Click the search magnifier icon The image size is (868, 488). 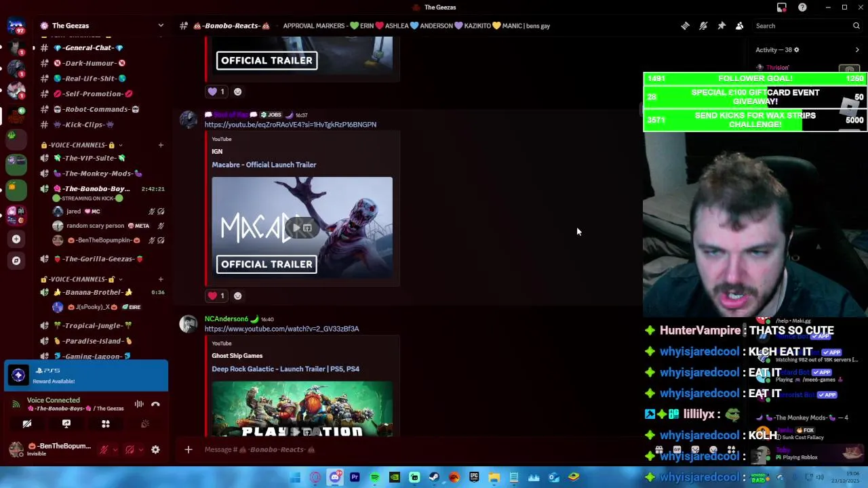(x=856, y=26)
